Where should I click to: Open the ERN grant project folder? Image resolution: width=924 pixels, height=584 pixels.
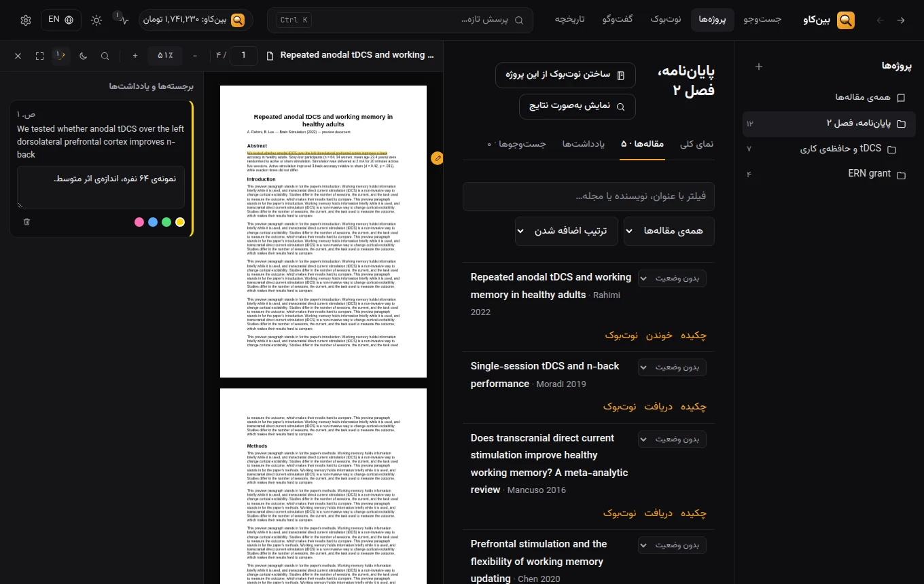[829, 175]
